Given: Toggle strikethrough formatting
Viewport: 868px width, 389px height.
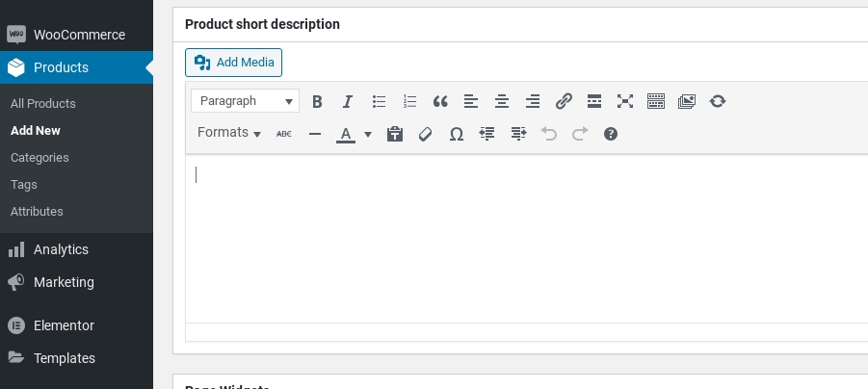Looking at the screenshot, I should (283, 134).
